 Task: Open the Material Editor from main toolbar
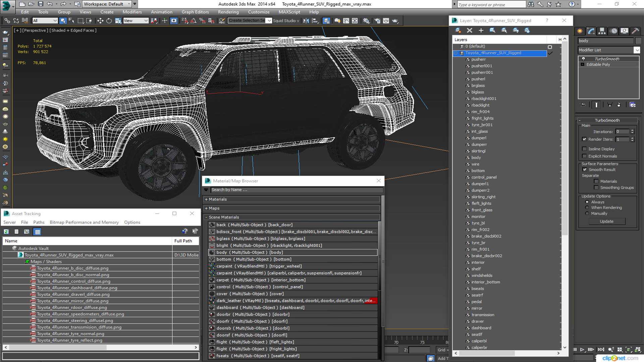[366, 21]
